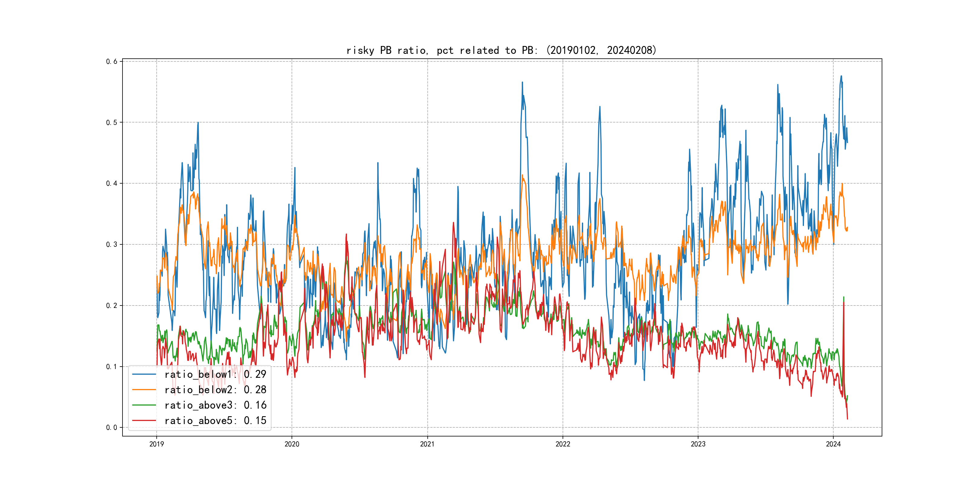Image resolution: width=980 pixels, height=490 pixels.
Task: Click the 0.5 y-axis tick label
Action: [112, 122]
